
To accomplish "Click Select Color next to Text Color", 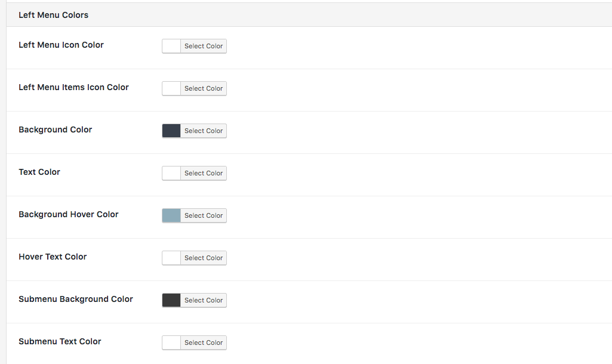I will [x=204, y=173].
